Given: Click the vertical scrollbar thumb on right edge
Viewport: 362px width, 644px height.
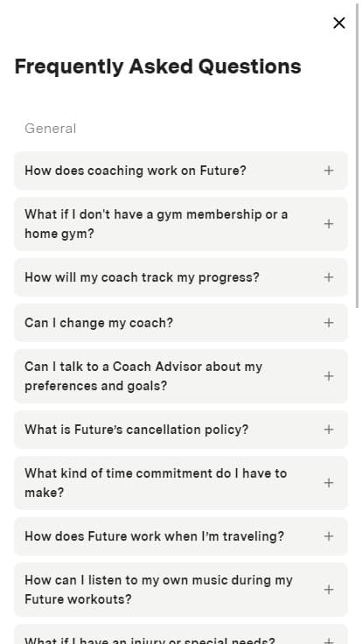Looking at the screenshot, I should (x=358, y=154).
